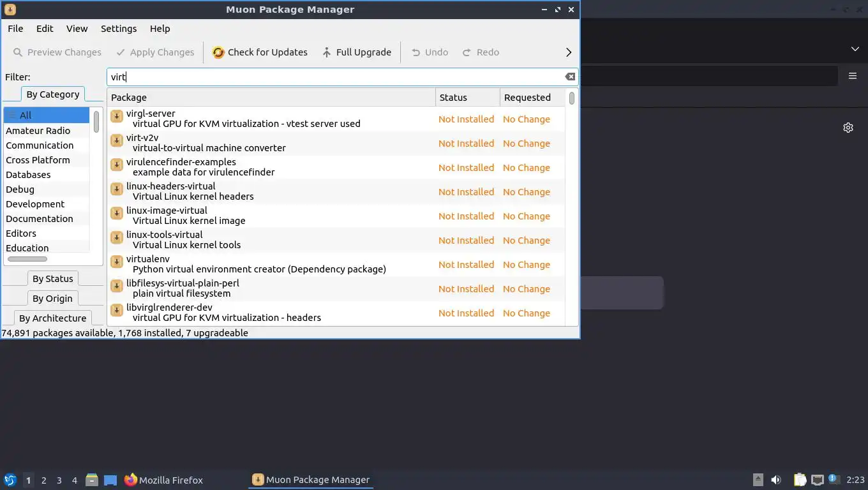Select the All category
Image resolution: width=868 pixels, height=490 pixels.
47,115
